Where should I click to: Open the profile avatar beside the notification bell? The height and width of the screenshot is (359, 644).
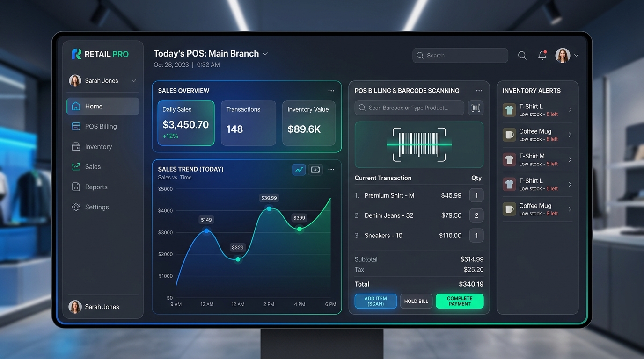click(x=563, y=55)
